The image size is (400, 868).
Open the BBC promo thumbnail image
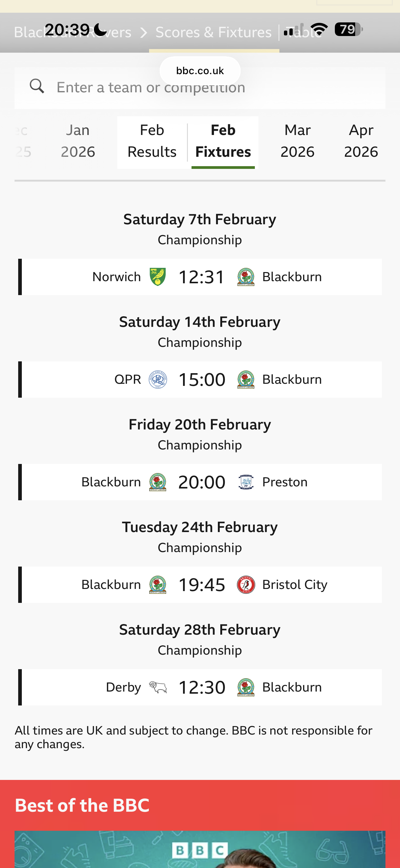200,849
